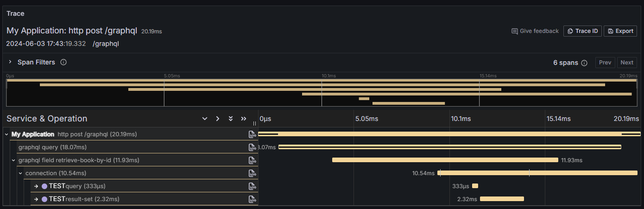Collapse the My Application root span
The image size is (644, 209).
pyautogui.click(x=6, y=134)
